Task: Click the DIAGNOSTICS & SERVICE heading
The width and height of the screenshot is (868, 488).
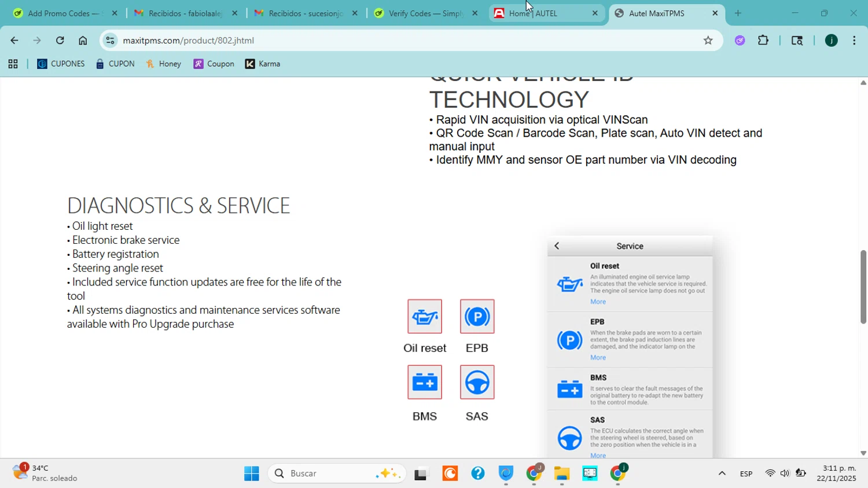Action: [179, 206]
